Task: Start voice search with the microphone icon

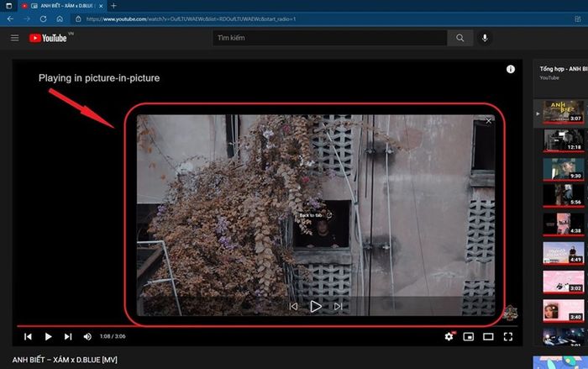Action: pyautogui.click(x=485, y=38)
